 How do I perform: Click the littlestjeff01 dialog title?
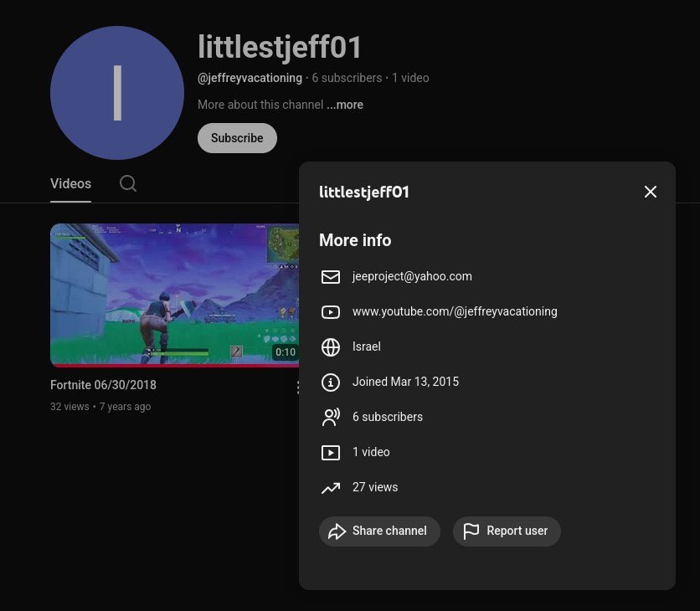pos(364,193)
